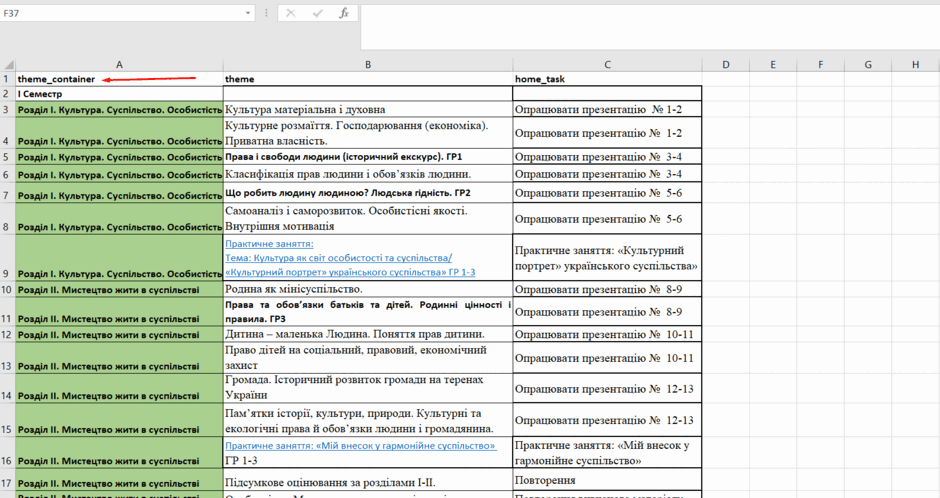Click 'Опрацювати презентацію № 1-2' in row 3

point(607,109)
